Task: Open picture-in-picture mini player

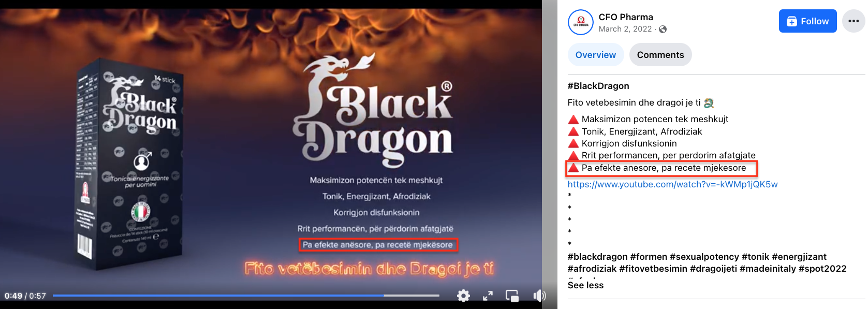Action: pyautogui.click(x=512, y=296)
